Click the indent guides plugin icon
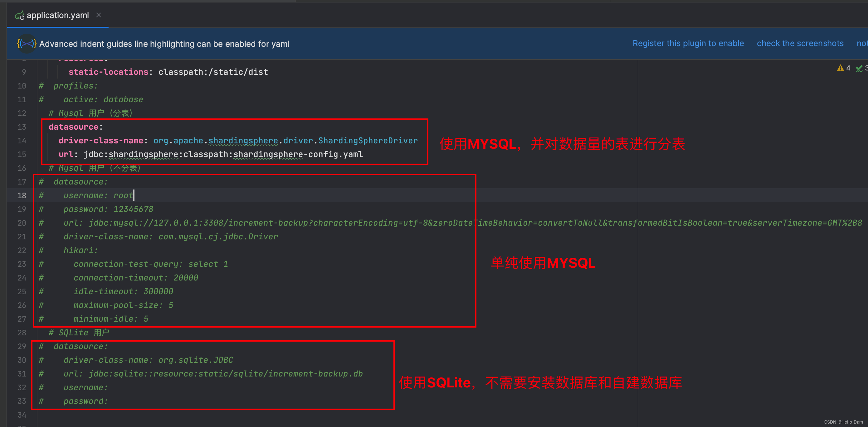Viewport: 868px width, 427px height. pyautogui.click(x=27, y=44)
